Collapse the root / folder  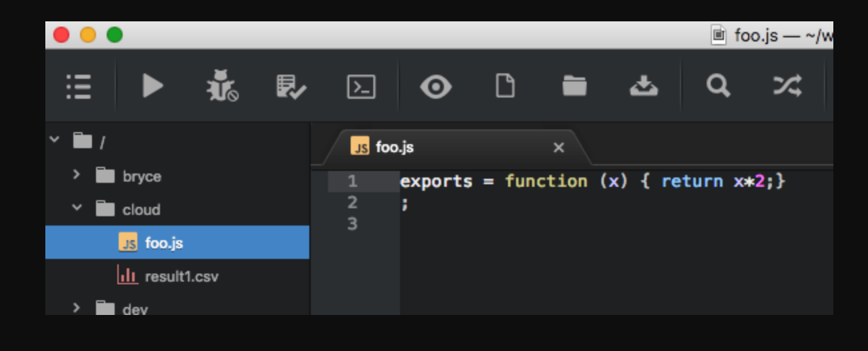click(x=55, y=140)
